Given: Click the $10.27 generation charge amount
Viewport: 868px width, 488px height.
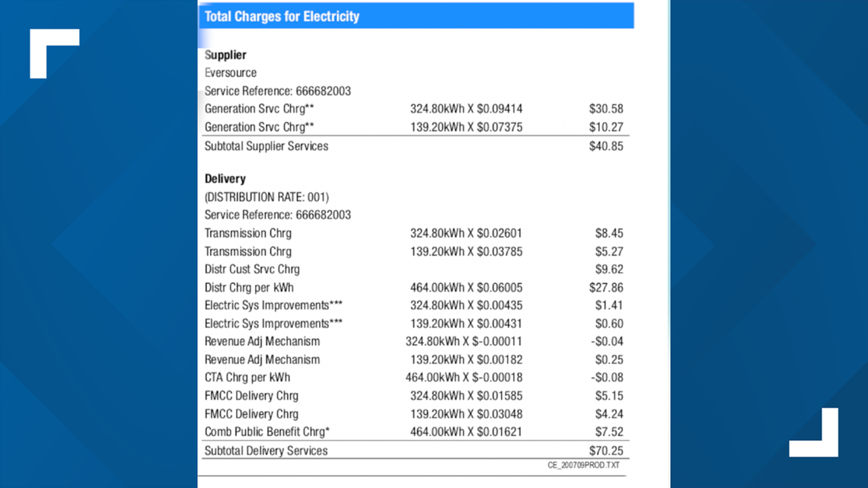Looking at the screenshot, I should (606, 127).
